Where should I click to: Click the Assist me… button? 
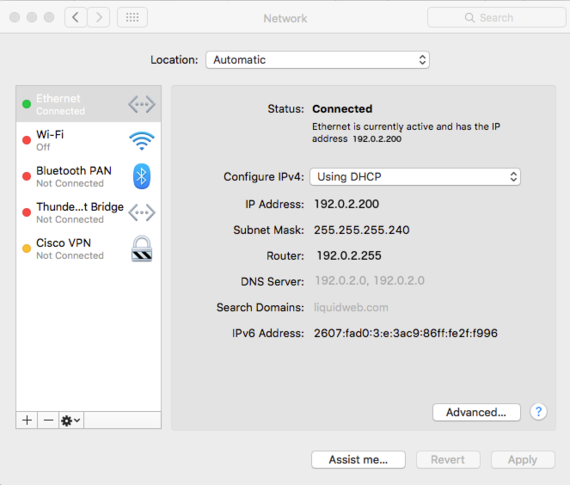point(358,460)
